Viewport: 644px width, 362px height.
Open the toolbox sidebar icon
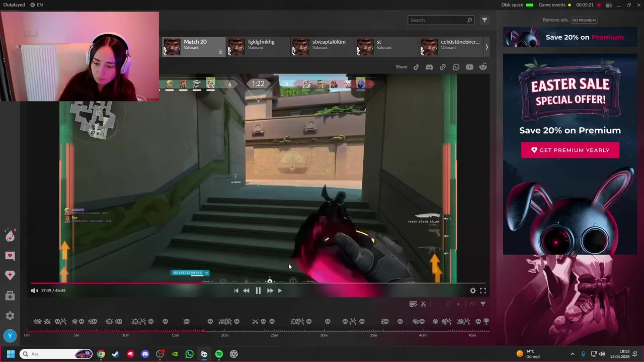pyautogui.click(x=10, y=296)
